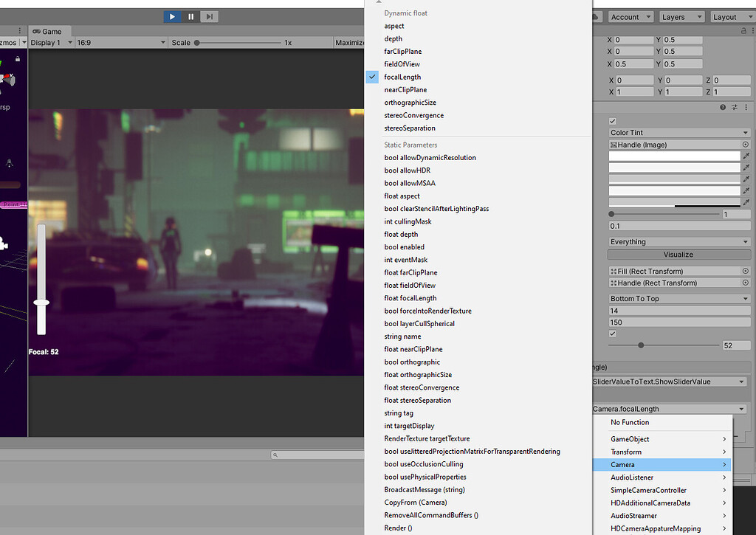Click the eyedropper next to the second color
Image resolution: width=756 pixels, height=535 pixels.
click(x=746, y=168)
